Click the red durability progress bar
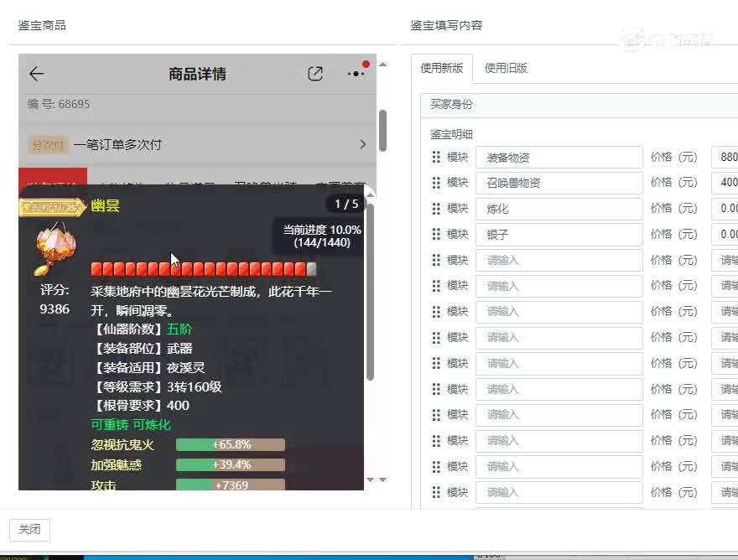Viewport: 738px width, 560px height. 203,269
